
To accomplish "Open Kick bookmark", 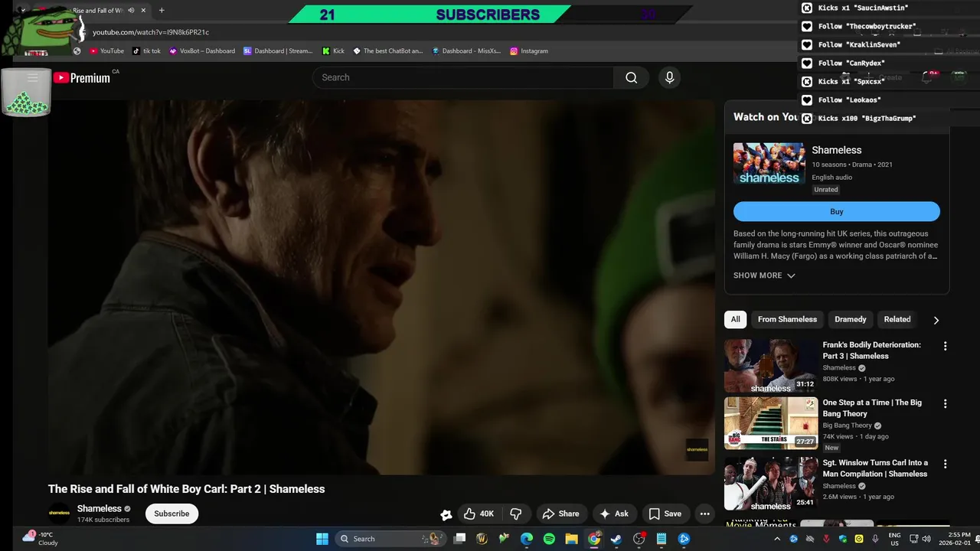I will 333,51.
